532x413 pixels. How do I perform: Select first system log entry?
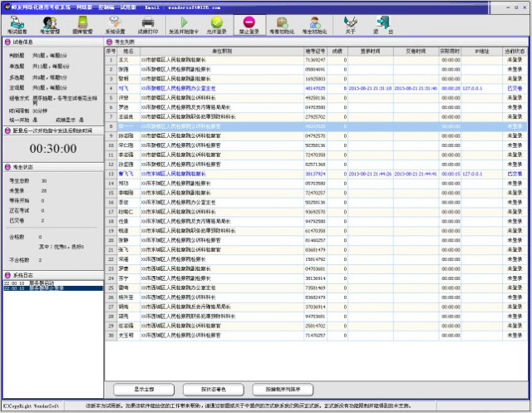(53, 283)
